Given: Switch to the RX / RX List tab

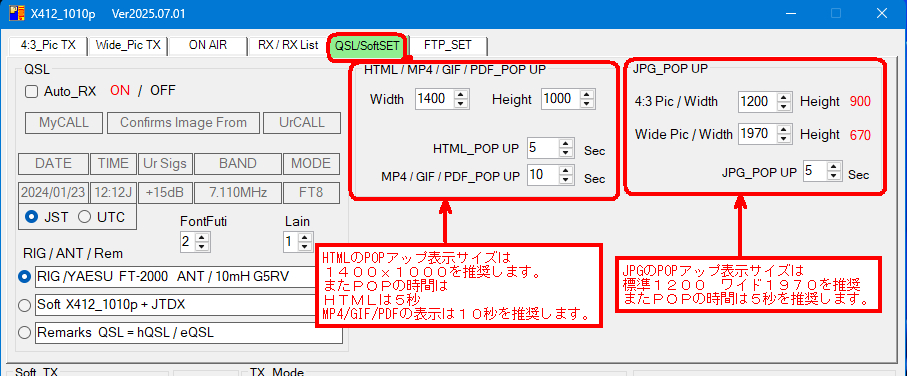Looking at the screenshot, I should [x=287, y=45].
